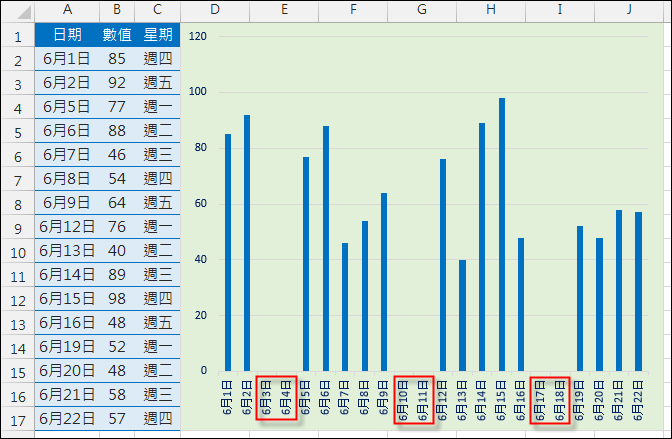Select the cell 6月15日 in column A
This screenshot has height=439, width=672.
(67, 299)
